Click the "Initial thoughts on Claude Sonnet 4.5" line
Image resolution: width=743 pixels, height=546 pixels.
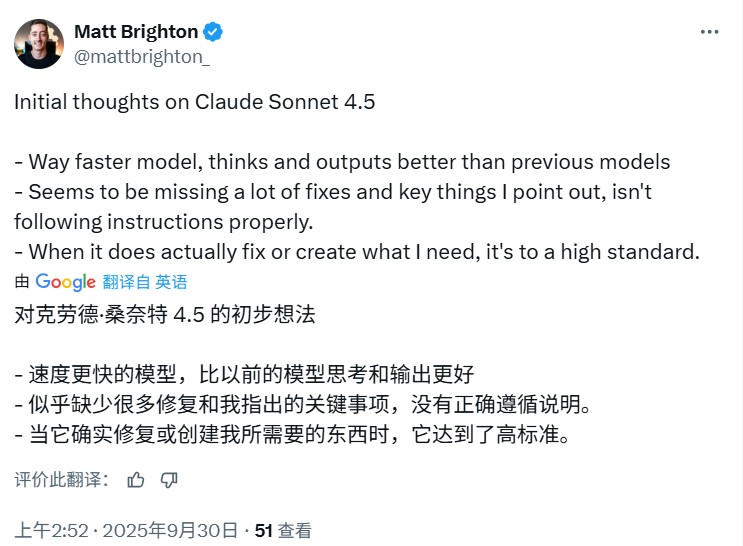[194, 102]
